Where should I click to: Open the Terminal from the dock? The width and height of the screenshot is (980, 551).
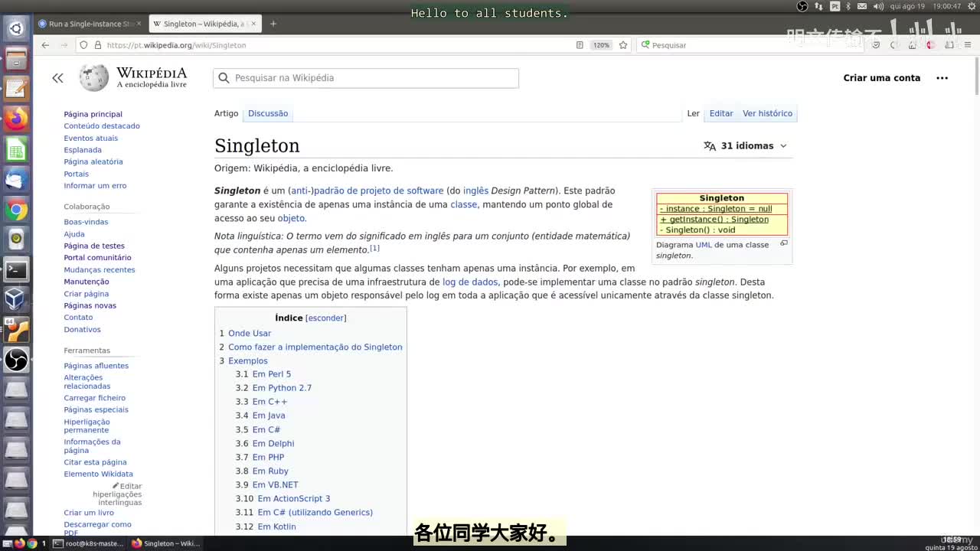click(16, 269)
